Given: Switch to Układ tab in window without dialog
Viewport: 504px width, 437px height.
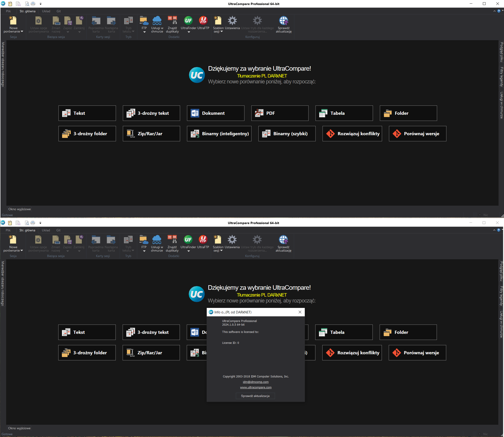Looking at the screenshot, I should click(x=46, y=11).
